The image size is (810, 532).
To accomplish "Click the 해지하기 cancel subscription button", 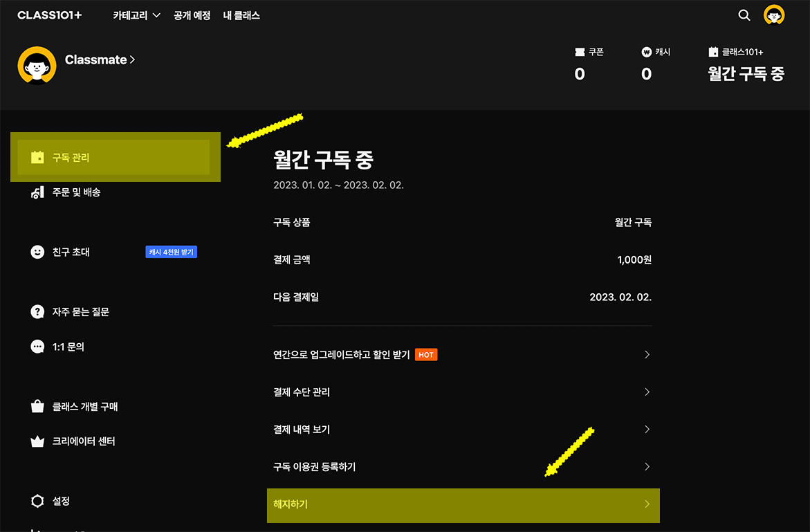I will (x=463, y=505).
